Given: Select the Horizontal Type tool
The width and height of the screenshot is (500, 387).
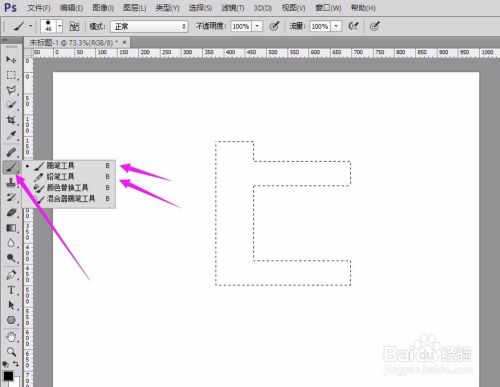Looking at the screenshot, I should tap(11, 290).
